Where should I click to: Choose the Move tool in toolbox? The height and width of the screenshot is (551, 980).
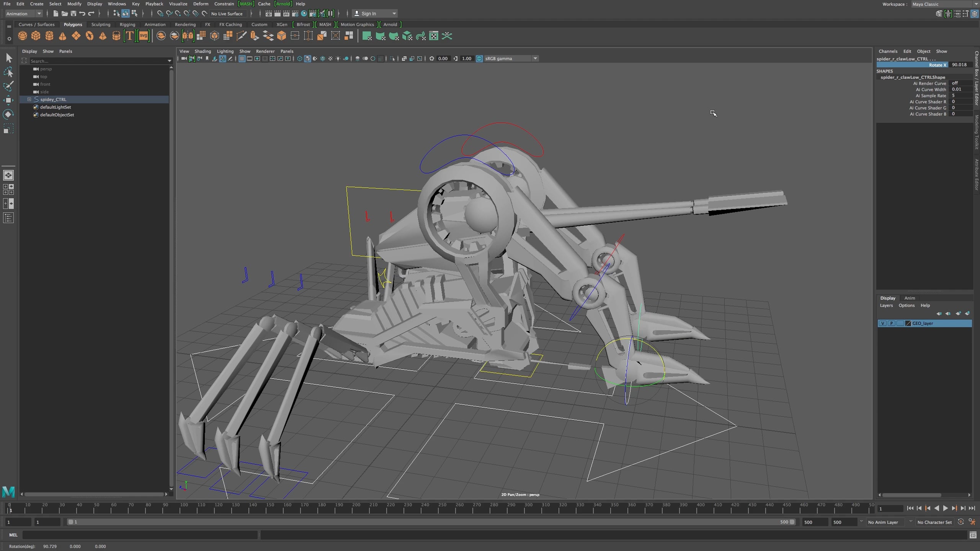(8, 100)
